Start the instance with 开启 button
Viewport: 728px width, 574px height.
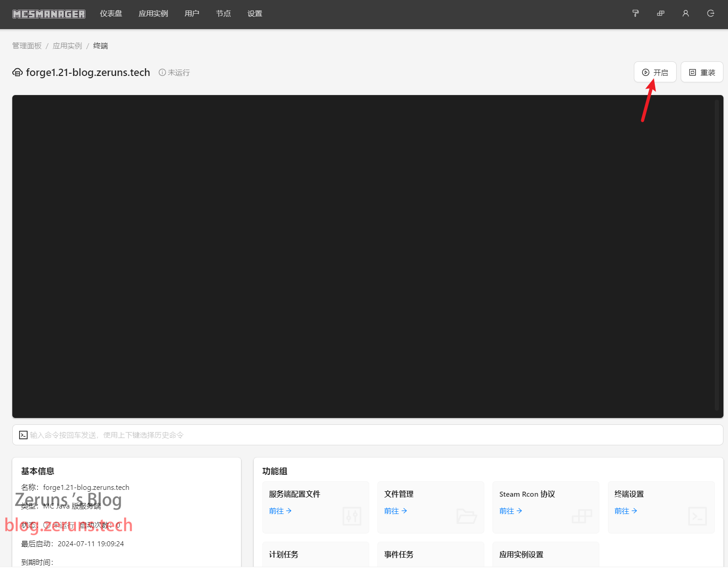[x=655, y=72]
